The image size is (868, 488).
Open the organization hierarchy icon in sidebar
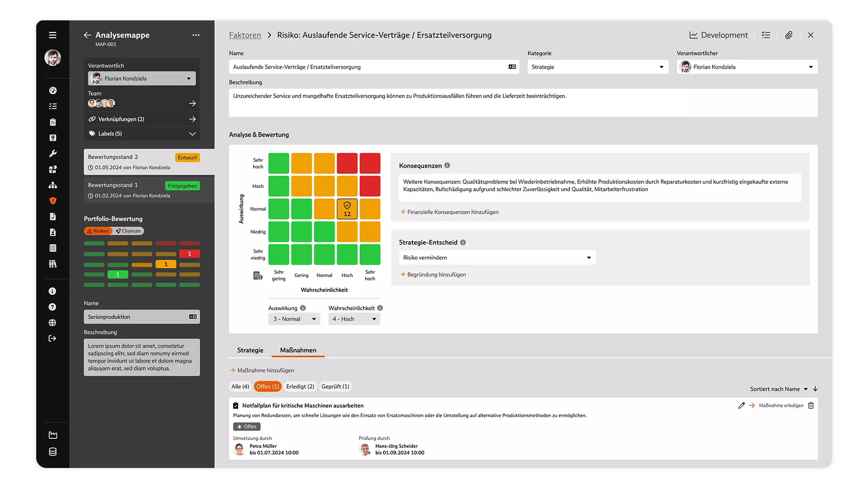coord(52,185)
